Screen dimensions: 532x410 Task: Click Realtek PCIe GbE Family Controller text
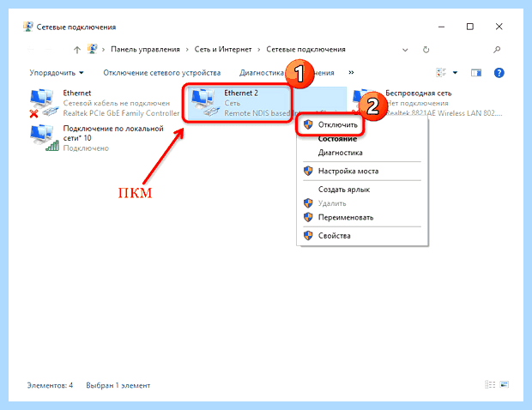[121, 113]
